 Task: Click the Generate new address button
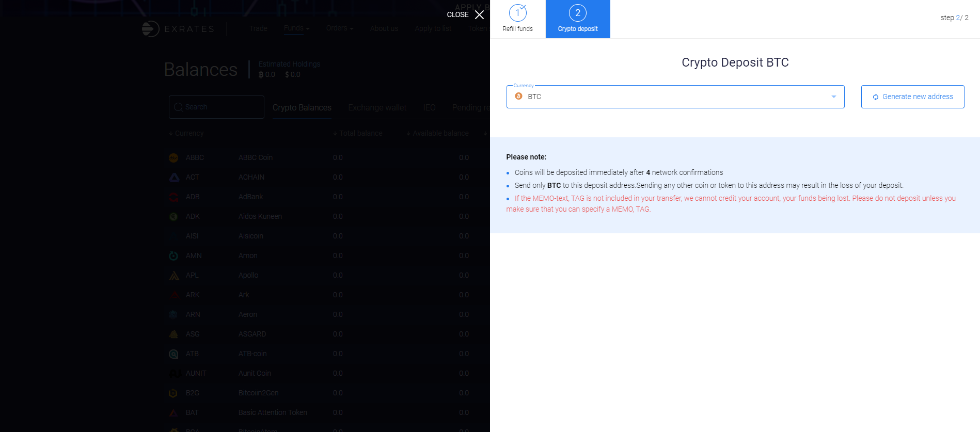pyautogui.click(x=912, y=97)
